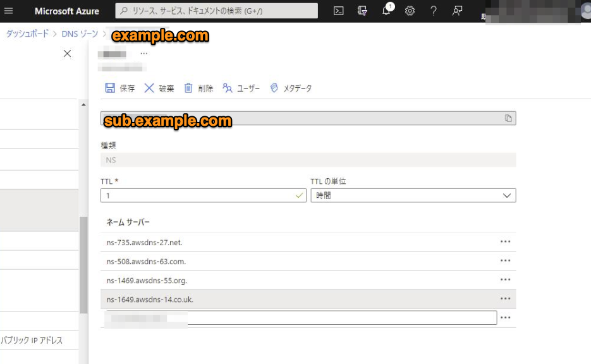The image size is (591, 364).
Task: Focus the resource search box
Action: coord(216,11)
